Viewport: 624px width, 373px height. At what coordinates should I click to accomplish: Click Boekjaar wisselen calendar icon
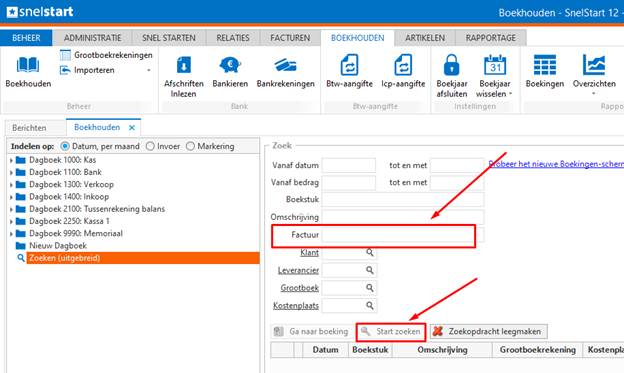click(495, 65)
